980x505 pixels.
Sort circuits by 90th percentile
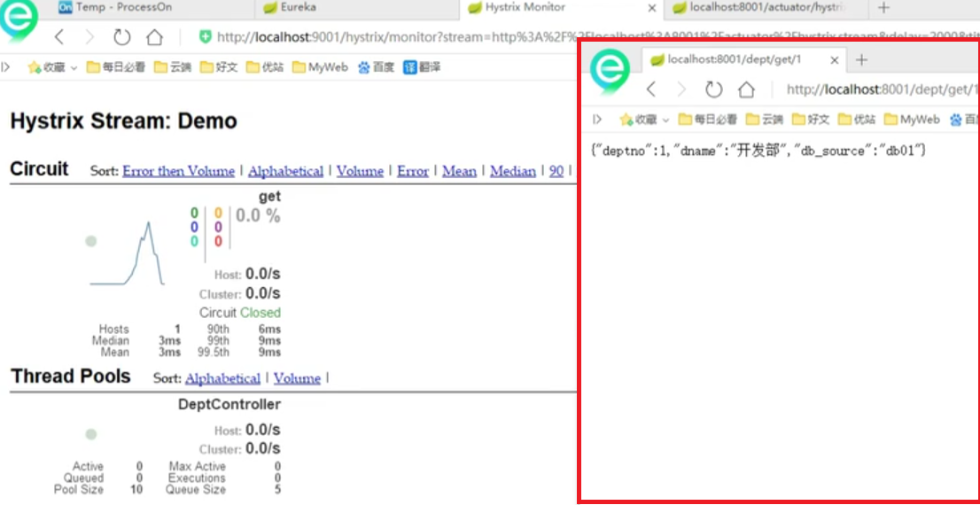click(556, 171)
